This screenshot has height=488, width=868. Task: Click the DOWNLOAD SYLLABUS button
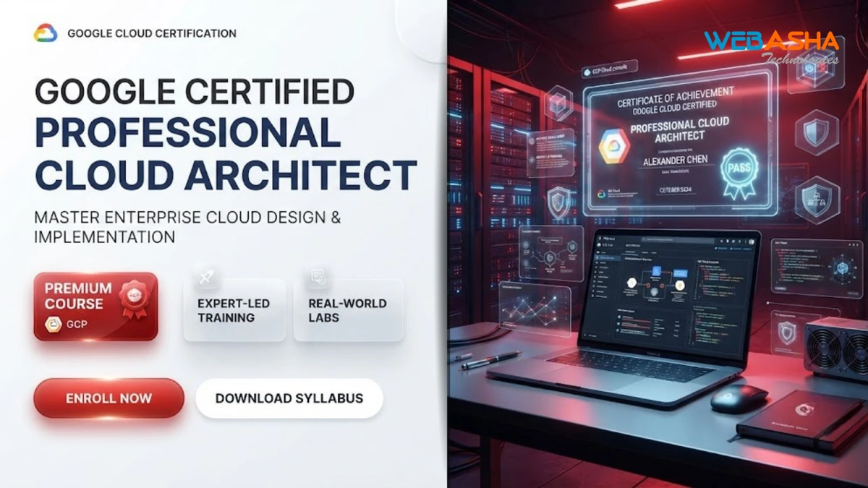pyautogui.click(x=289, y=398)
